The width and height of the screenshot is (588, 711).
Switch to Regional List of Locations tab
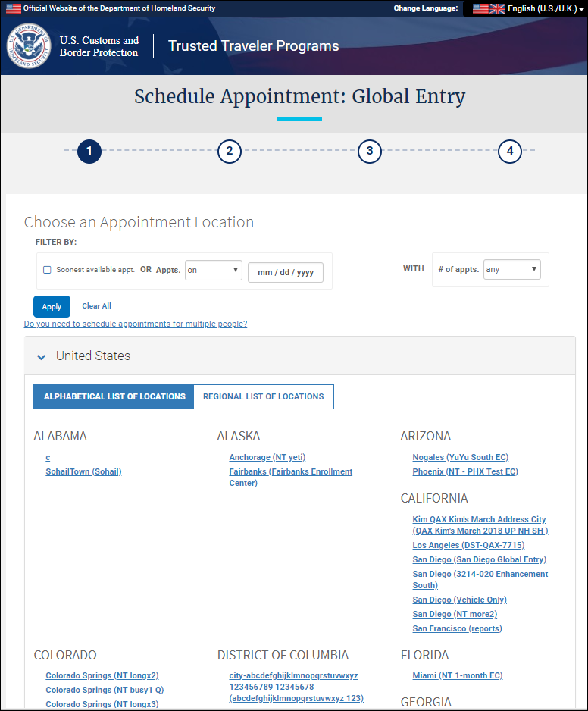pos(264,396)
